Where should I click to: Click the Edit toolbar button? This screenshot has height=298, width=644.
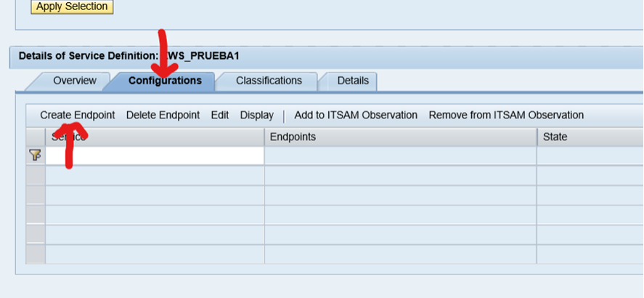pyautogui.click(x=220, y=115)
